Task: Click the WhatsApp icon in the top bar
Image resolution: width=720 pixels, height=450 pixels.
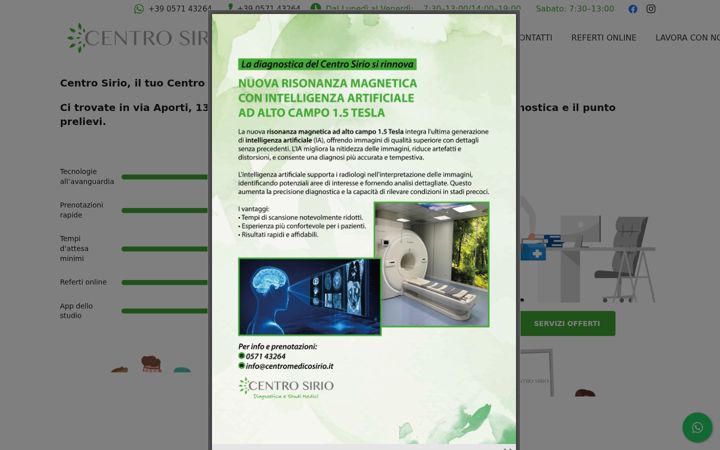Action: pos(139,9)
